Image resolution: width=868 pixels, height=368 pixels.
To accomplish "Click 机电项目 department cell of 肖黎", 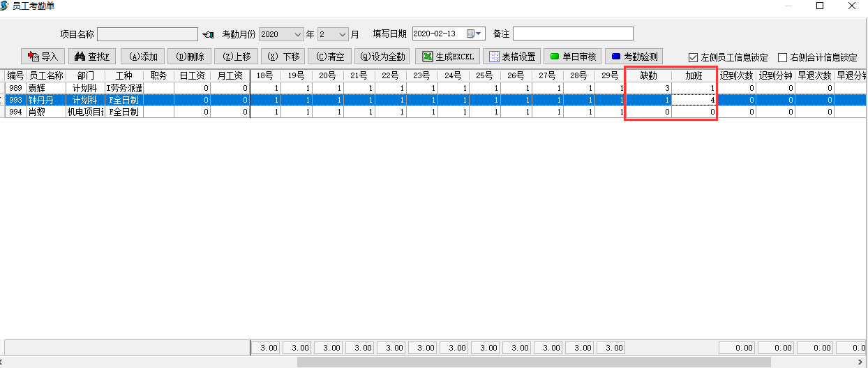I will point(85,112).
